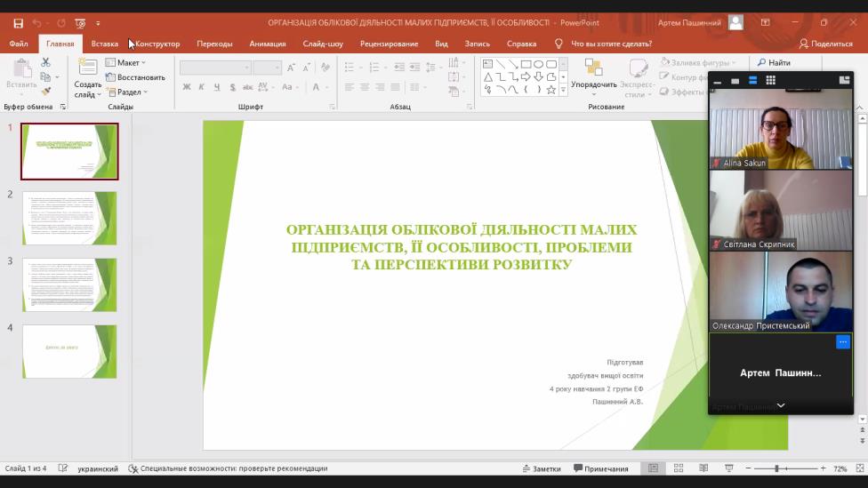Viewport: 868px width, 488px height.
Task: Expand the Zoom participants panel with the chevron
Action: tap(781, 405)
